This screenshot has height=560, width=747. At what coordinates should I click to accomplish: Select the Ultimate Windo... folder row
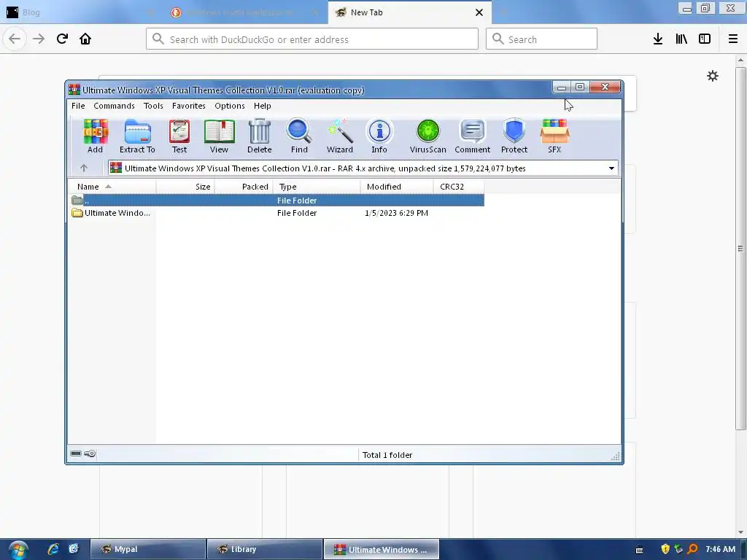coord(276,213)
